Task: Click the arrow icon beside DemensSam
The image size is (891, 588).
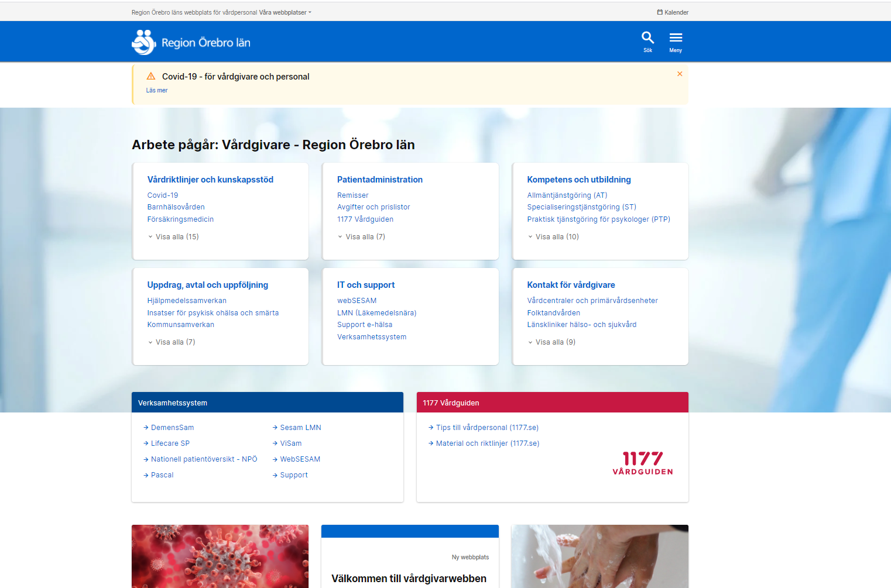Action: (x=145, y=427)
